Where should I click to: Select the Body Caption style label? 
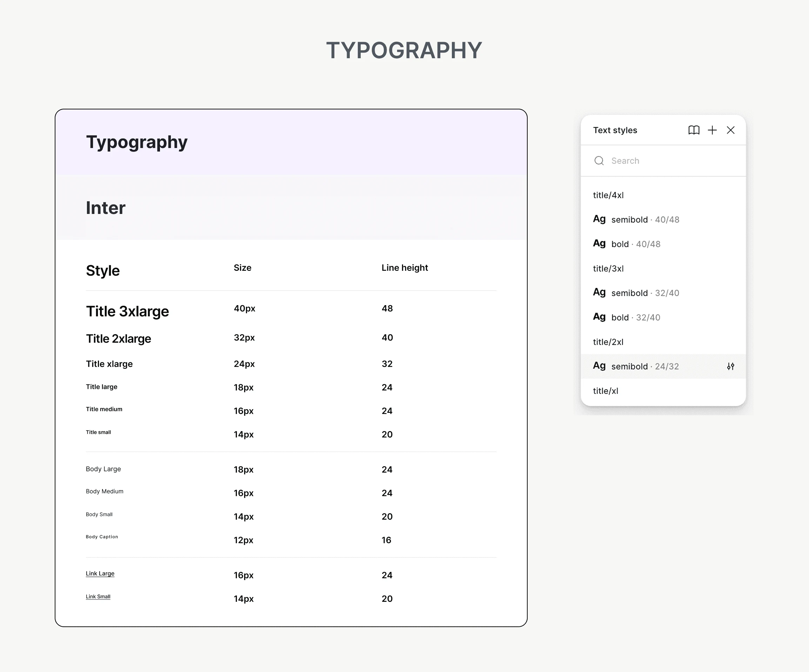[x=102, y=537]
